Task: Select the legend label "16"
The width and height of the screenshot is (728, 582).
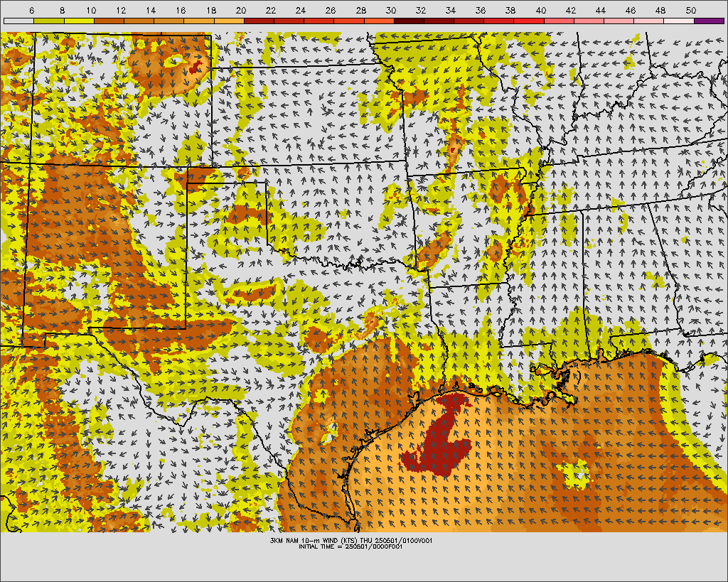Action: click(181, 10)
